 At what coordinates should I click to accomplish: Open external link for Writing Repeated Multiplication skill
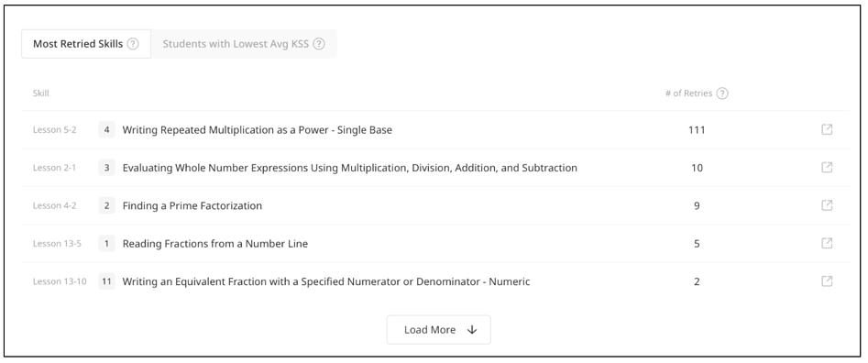point(827,129)
